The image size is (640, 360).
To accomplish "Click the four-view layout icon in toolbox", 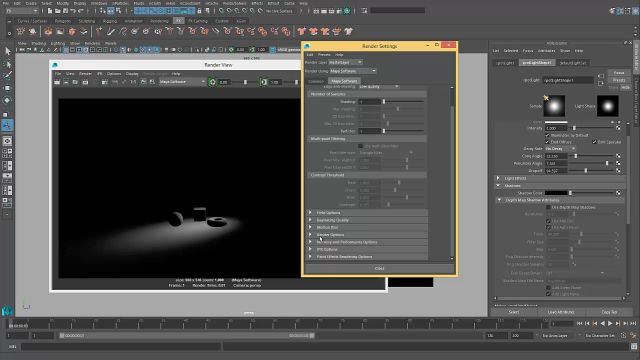I will pyautogui.click(x=7, y=153).
